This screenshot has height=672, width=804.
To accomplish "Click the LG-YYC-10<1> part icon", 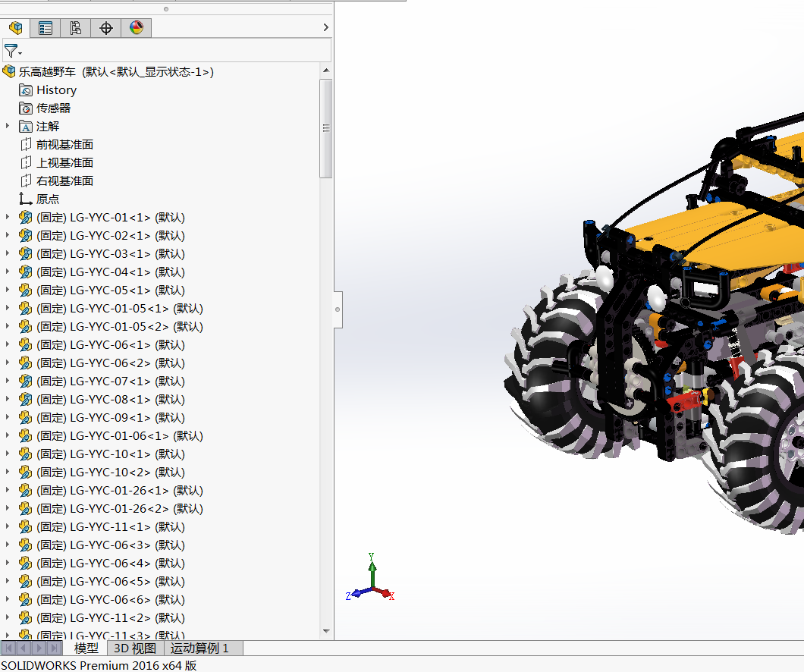I will pos(25,454).
